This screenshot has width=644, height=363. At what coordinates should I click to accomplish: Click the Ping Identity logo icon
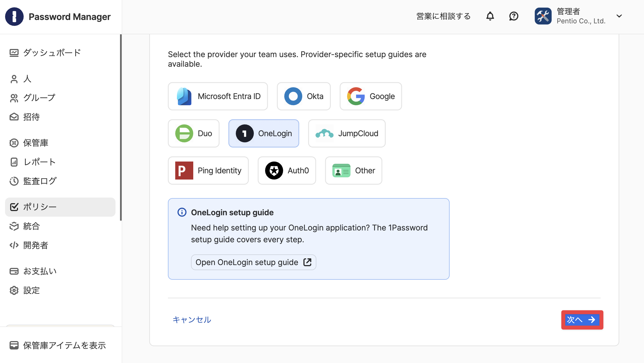tap(184, 171)
